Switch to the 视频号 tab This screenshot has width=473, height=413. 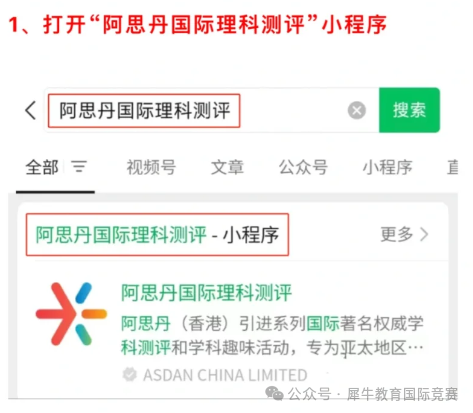point(151,167)
